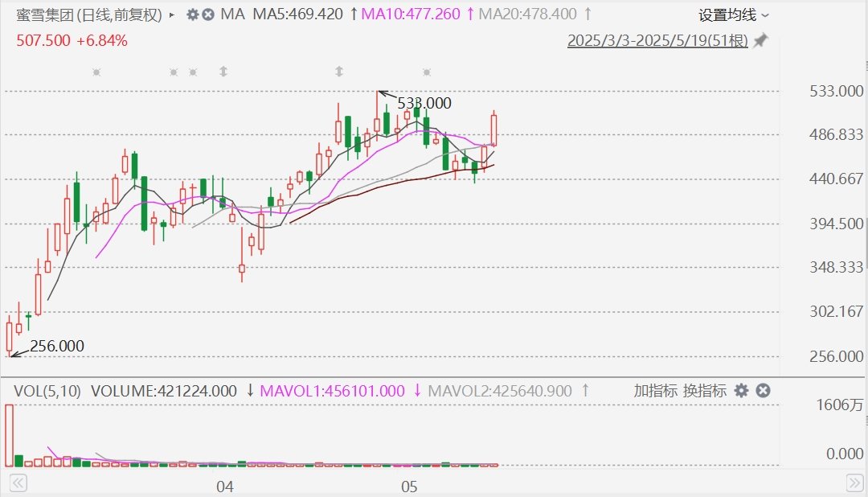Viewport: 868px width, 497px height.
Task: Click the VOLUME:421224.000 value
Action: coord(164,391)
